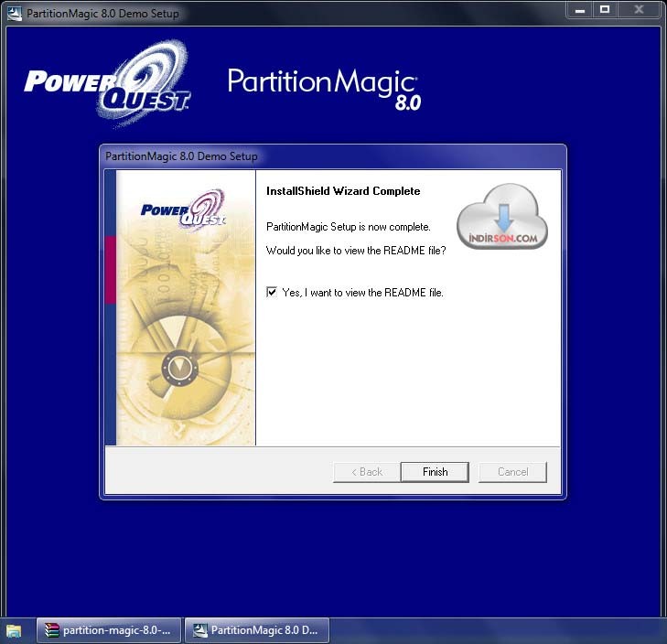Click the large PowerQuest logo on blue background
This screenshot has width=667, height=644.
coord(107,83)
